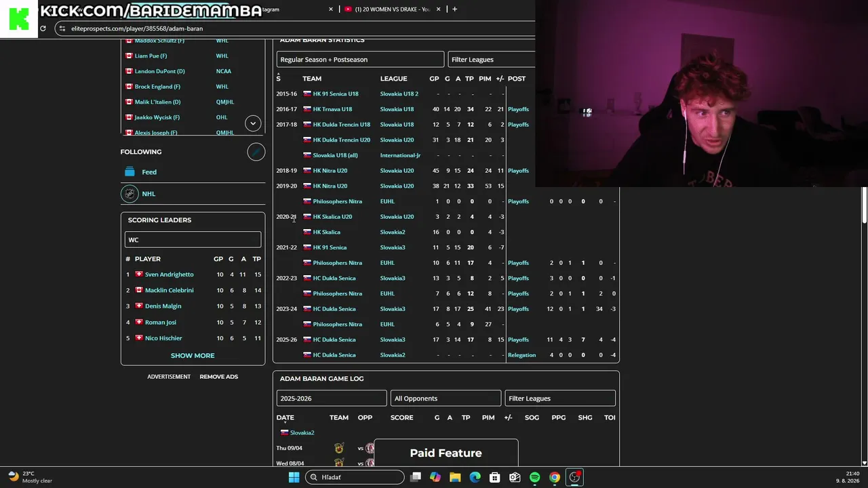The image size is (868, 488).
Task: Open Spotify from the taskbar
Action: [535, 477]
